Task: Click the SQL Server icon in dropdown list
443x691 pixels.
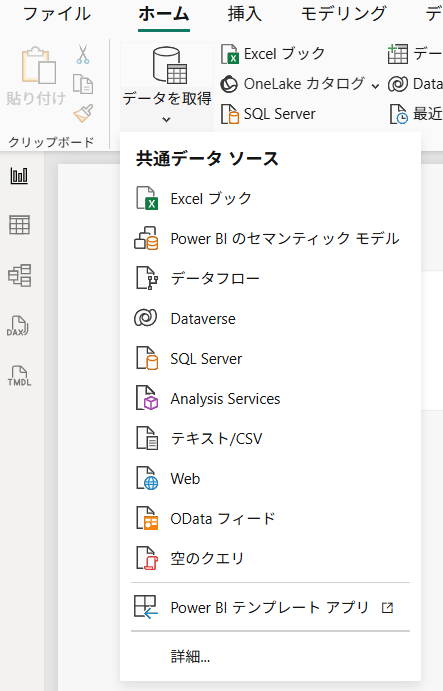Action: click(x=146, y=358)
